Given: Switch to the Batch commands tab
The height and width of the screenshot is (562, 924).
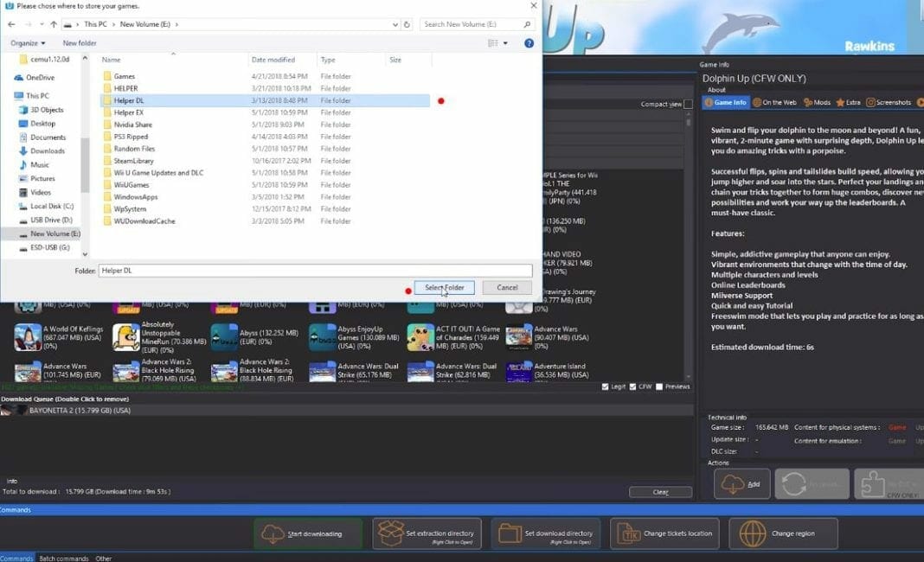Looking at the screenshot, I should (62, 558).
